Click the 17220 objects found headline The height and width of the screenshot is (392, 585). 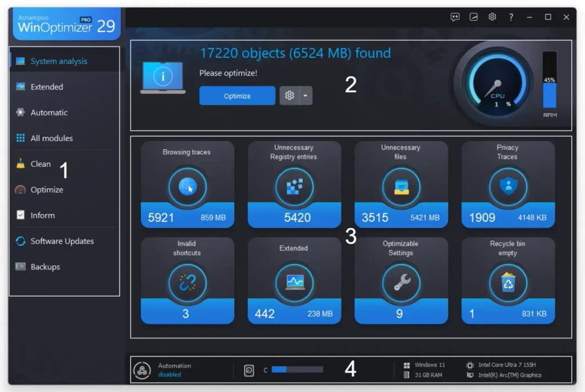tap(295, 53)
